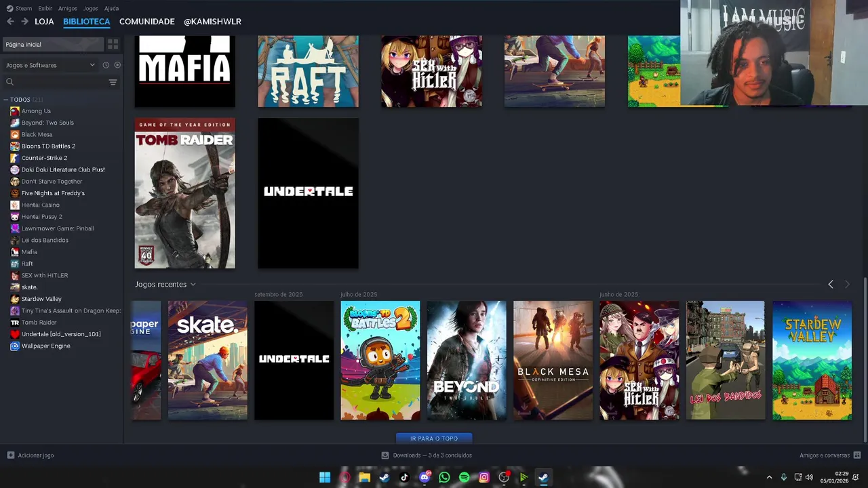Viewport: 868px width, 488px height.
Task: Open Bloons TD Battles 2 recent cover
Action: pos(380,361)
